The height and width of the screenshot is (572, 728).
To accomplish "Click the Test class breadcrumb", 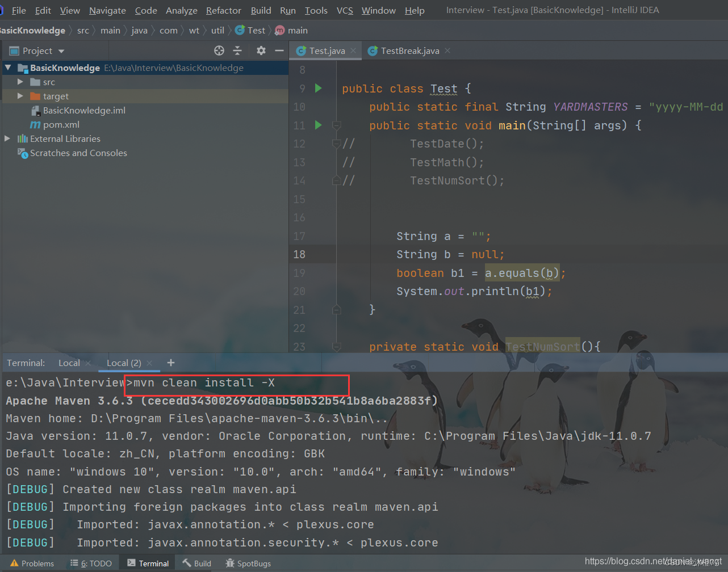I will point(250,31).
